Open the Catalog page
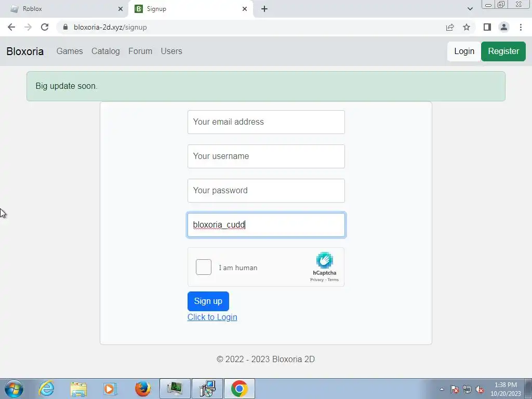The width and height of the screenshot is (532, 399). click(105, 51)
